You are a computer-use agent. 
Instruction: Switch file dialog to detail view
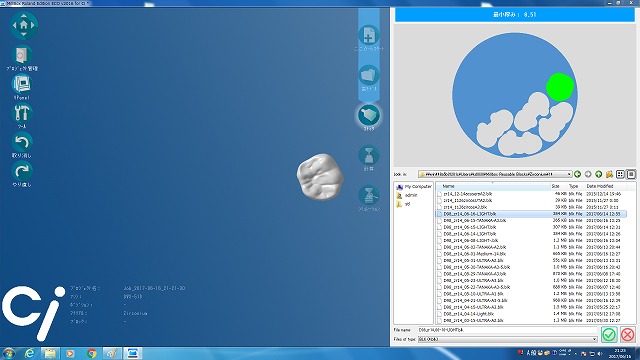point(631,174)
